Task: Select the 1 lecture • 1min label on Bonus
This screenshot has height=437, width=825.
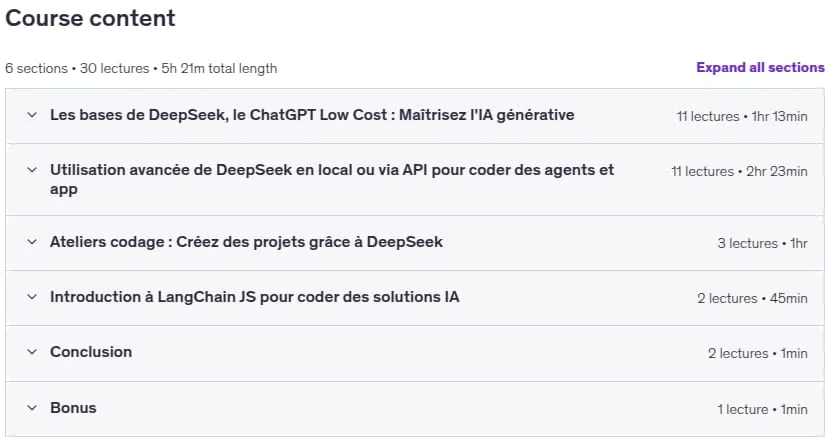Action: [x=762, y=409]
